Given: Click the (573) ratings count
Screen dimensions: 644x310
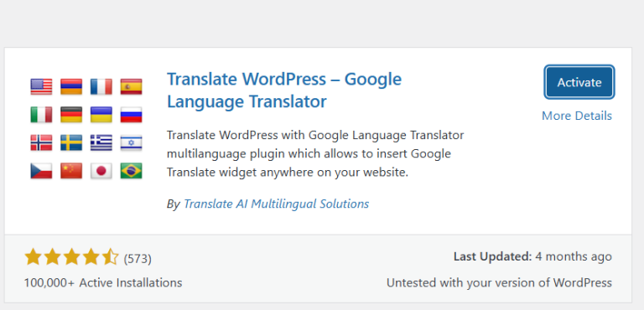Looking at the screenshot, I should click(138, 259).
